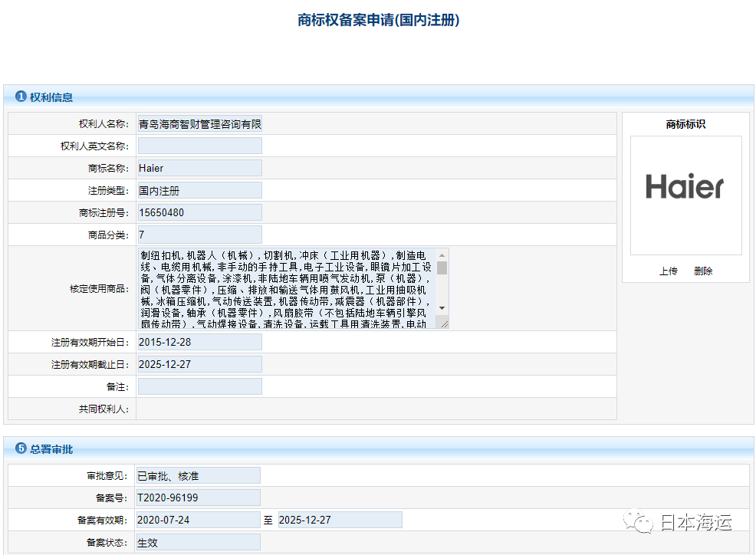
Task: Click the page title 商标权备案申请(国内注册)
Action: click(x=379, y=20)
